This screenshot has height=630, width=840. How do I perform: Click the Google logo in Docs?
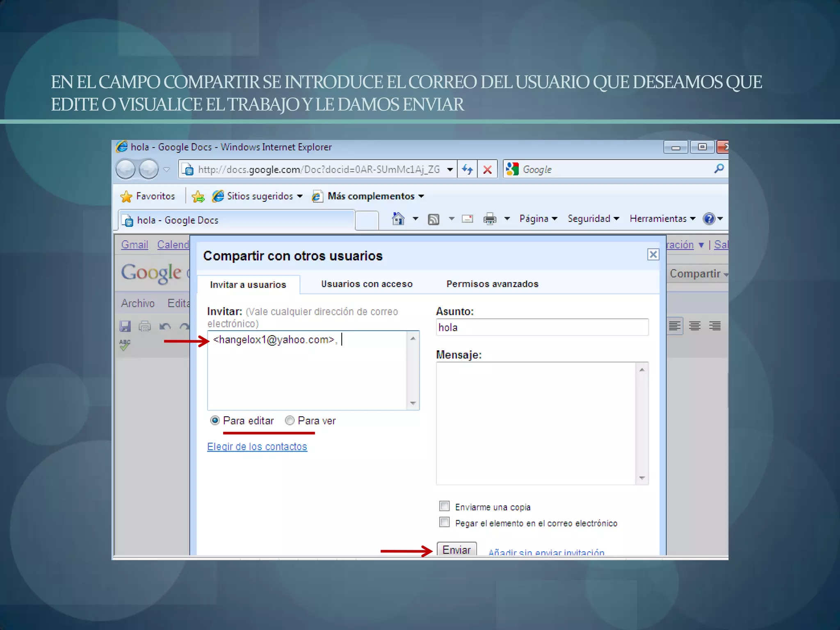[x=151, y=273]
